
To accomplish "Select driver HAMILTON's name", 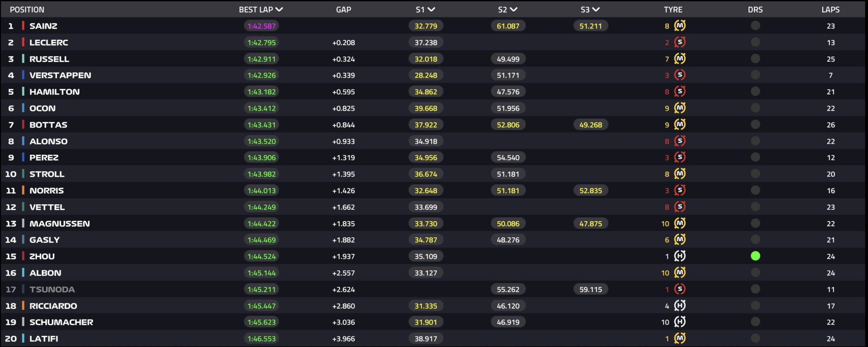I will pyautogui.click(x=54, y=92).
